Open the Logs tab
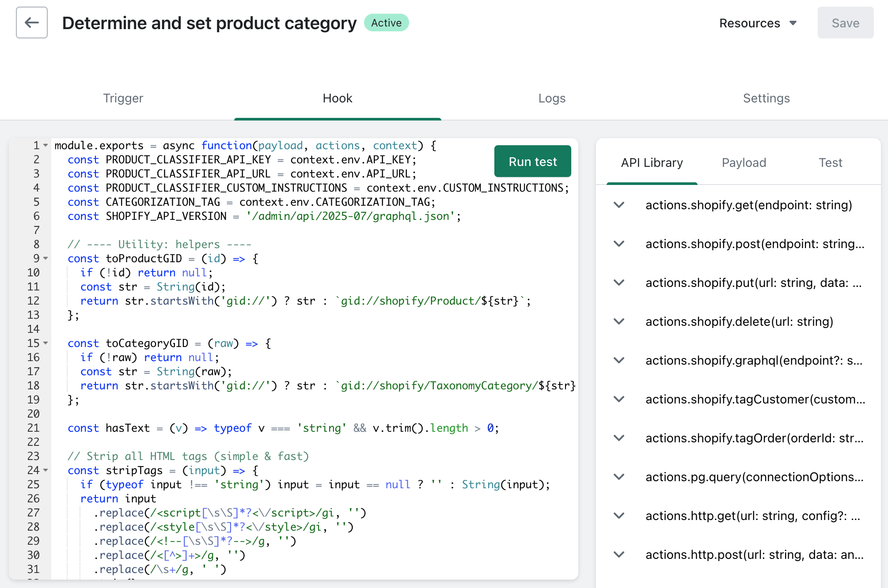Viewport: 888px width, 588px height. [552, 98]
